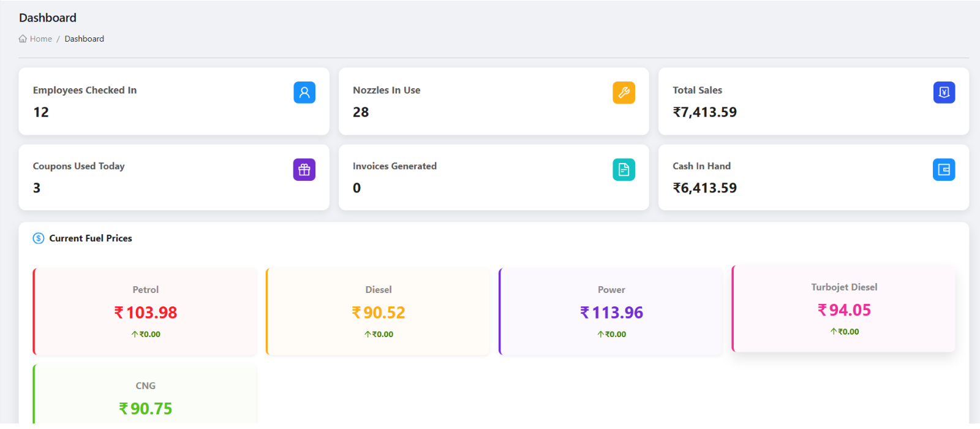
Task: Click the Coupons Used Today gift icon
Action: (304, 170)
